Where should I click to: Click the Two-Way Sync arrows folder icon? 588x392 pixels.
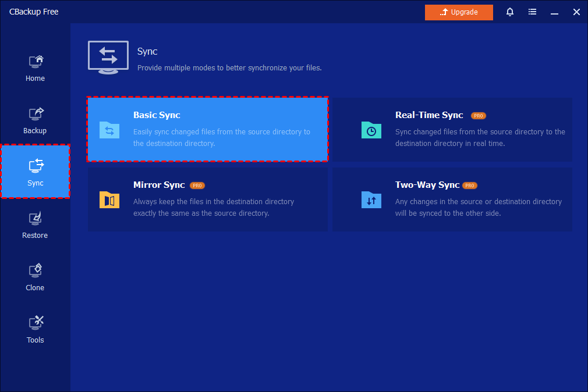click(x=371, y=199)
